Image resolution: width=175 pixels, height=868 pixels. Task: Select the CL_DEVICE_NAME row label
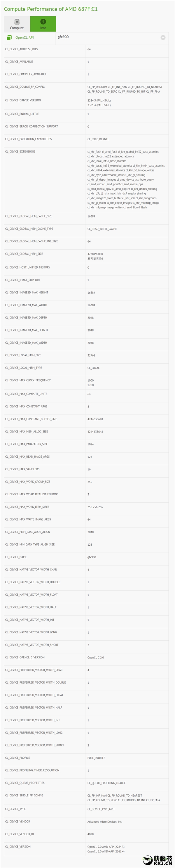click(16, 557)
